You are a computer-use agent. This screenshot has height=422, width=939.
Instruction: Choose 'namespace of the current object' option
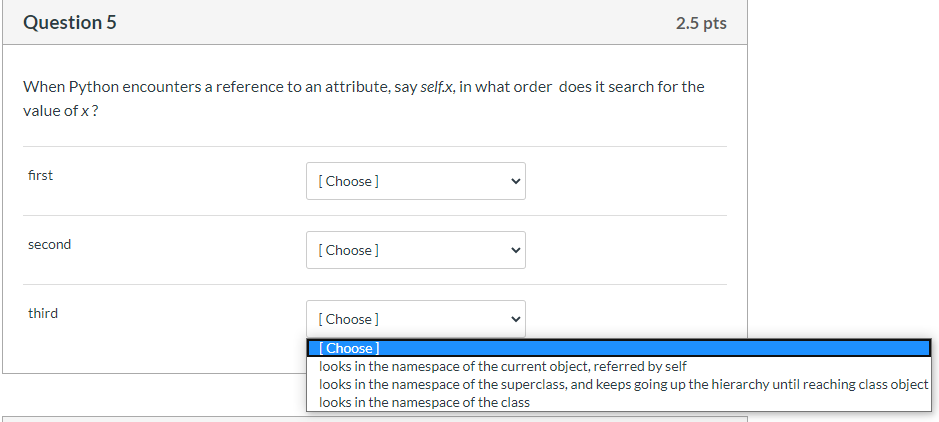point(502,366)
